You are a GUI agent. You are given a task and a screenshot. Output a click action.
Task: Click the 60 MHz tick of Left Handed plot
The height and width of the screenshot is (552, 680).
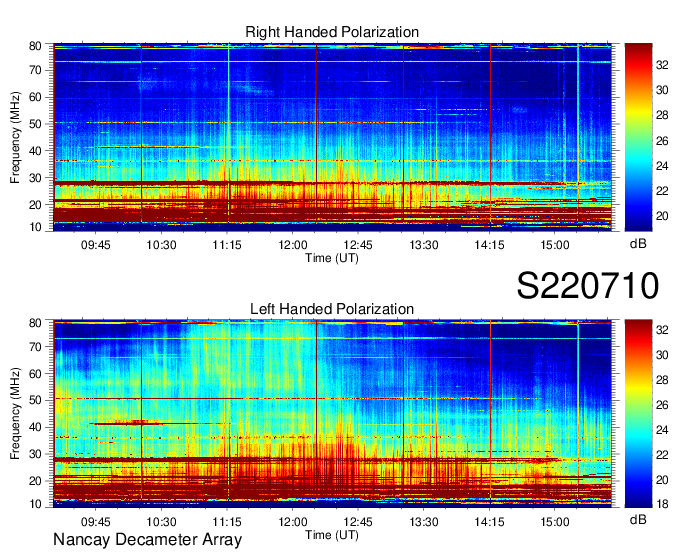(x=35, y=373)
